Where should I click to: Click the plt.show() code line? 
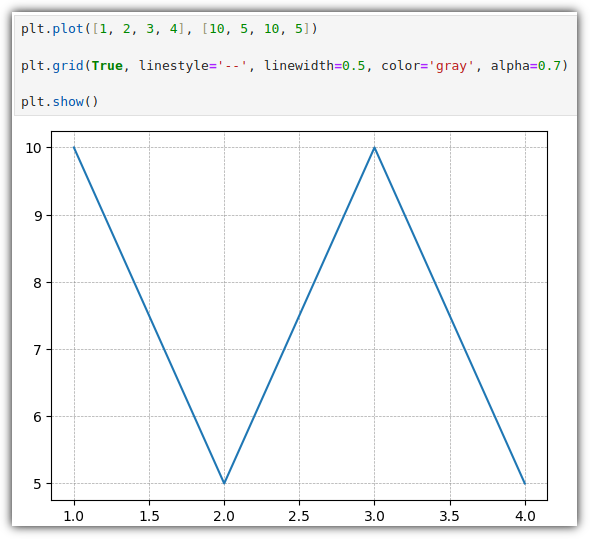coord(59,102)
